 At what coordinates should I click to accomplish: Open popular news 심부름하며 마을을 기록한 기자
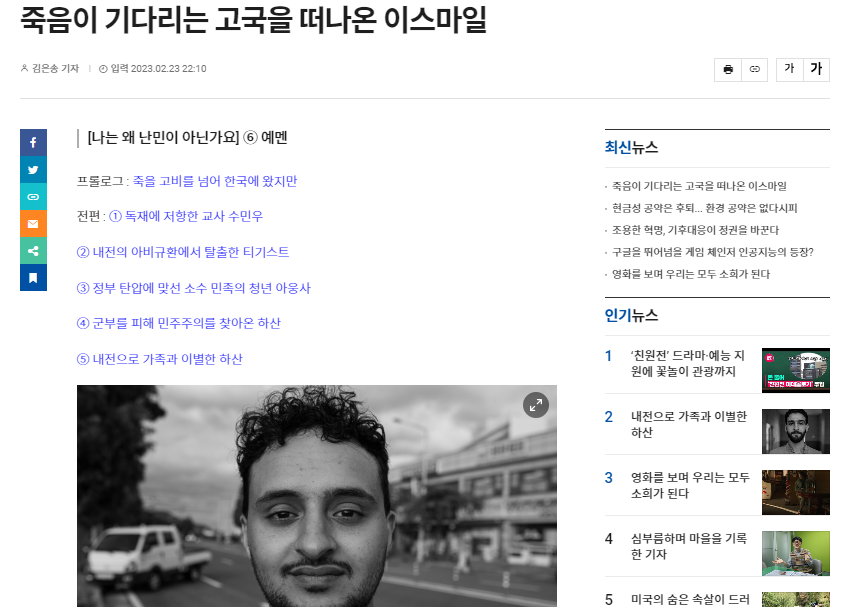click(689, 546)
